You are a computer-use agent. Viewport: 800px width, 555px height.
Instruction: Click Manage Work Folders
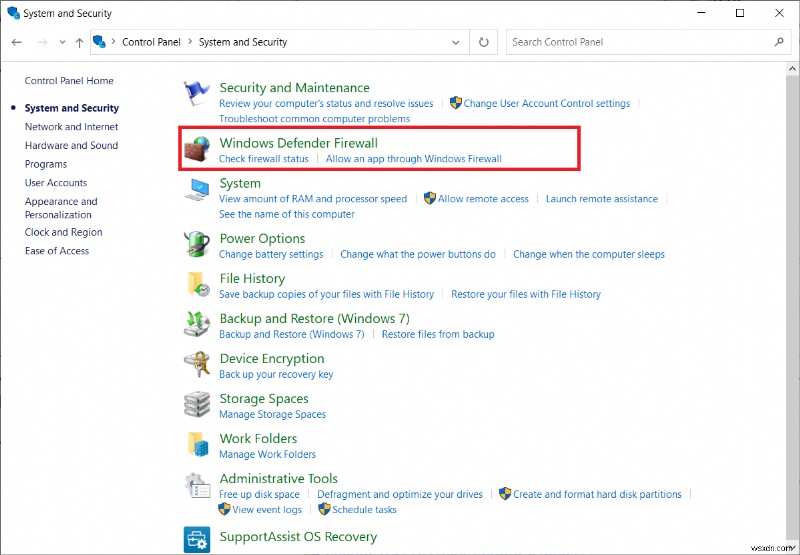pos(267,455)
